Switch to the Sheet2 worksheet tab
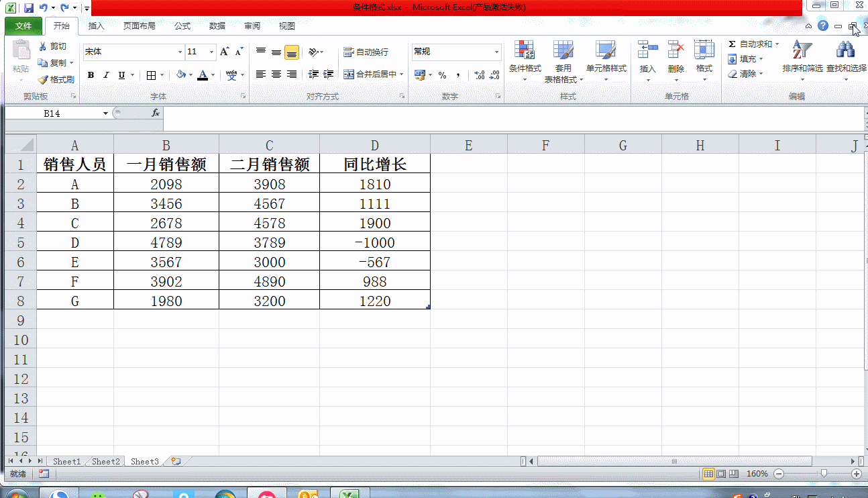The width and height of the screenshot is (868, 498). tap(105, 461)
